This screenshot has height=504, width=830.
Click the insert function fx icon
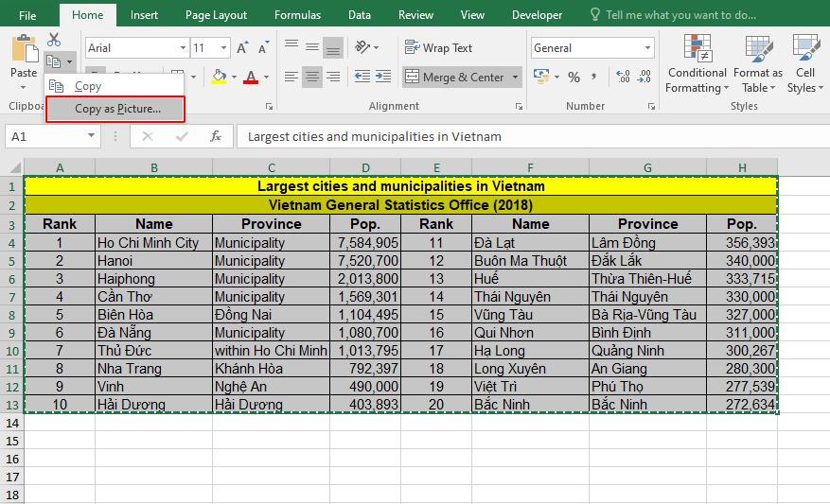click(216, 136)
